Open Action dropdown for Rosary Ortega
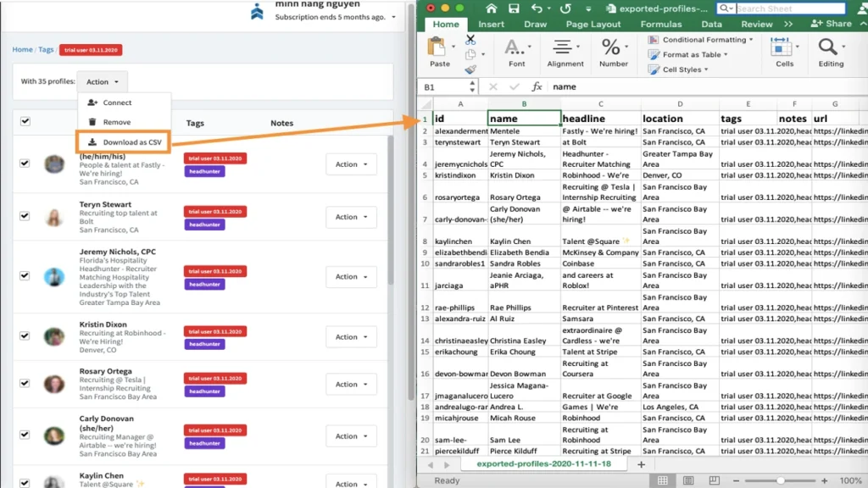 (x=351, y=384)
